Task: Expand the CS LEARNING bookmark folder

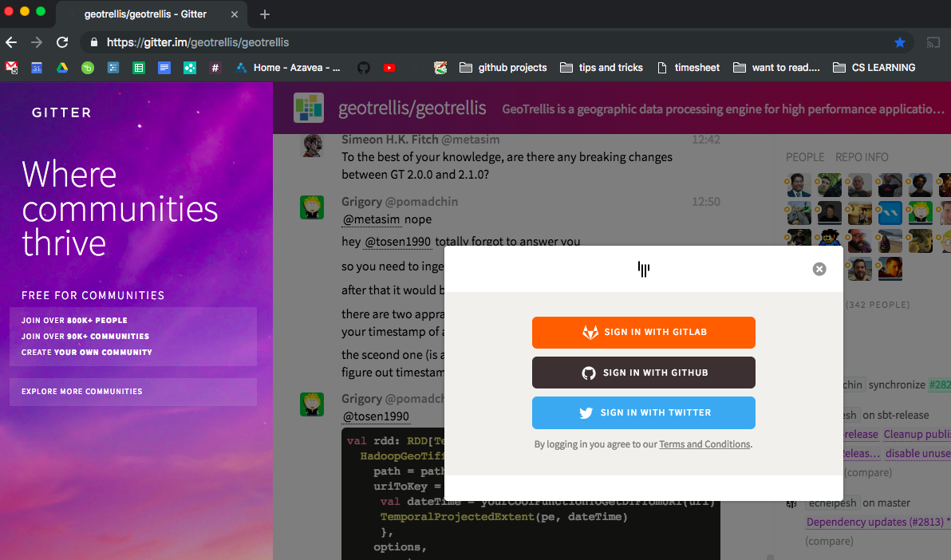Action: [874, 68]
